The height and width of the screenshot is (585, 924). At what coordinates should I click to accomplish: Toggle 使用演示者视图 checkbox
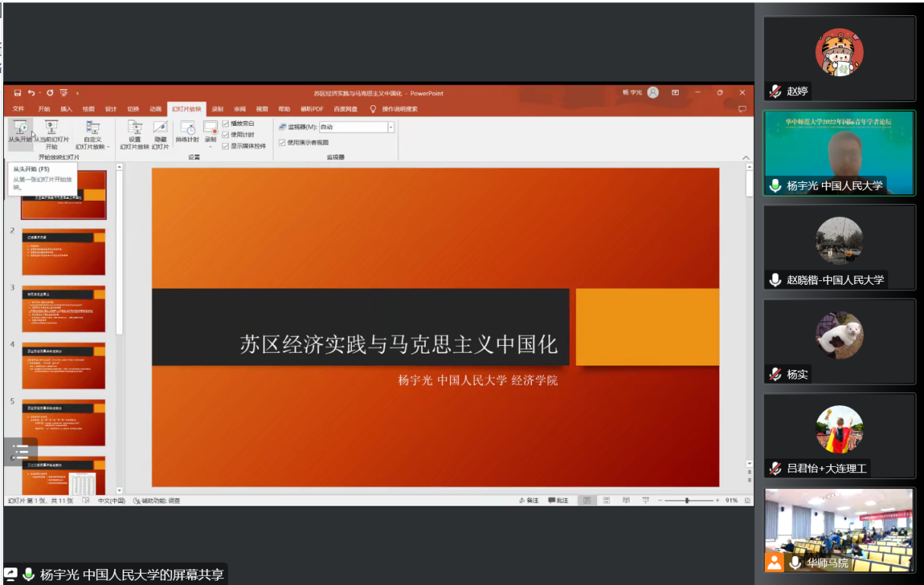click(282, 142)
